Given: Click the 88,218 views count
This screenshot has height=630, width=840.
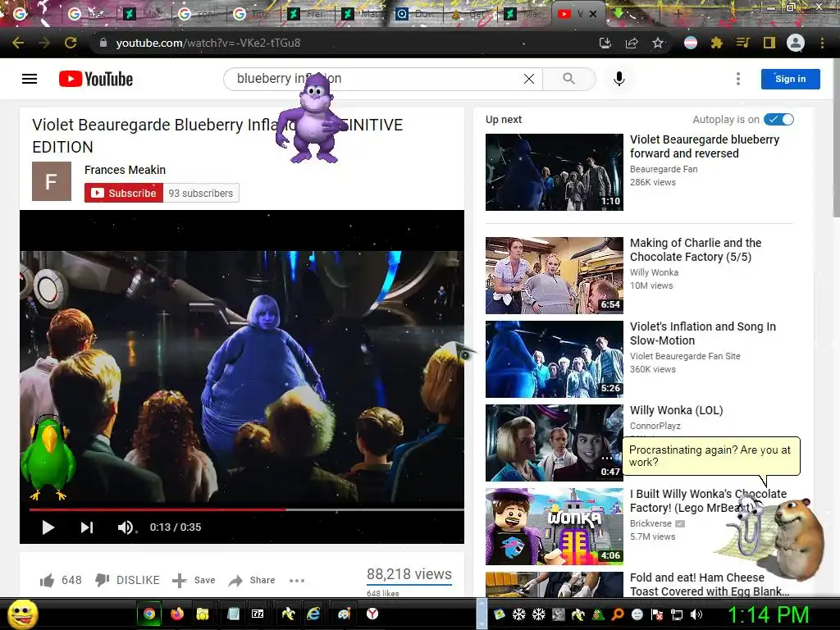Looking at the screenshot, I should click(x=409, y=574).
